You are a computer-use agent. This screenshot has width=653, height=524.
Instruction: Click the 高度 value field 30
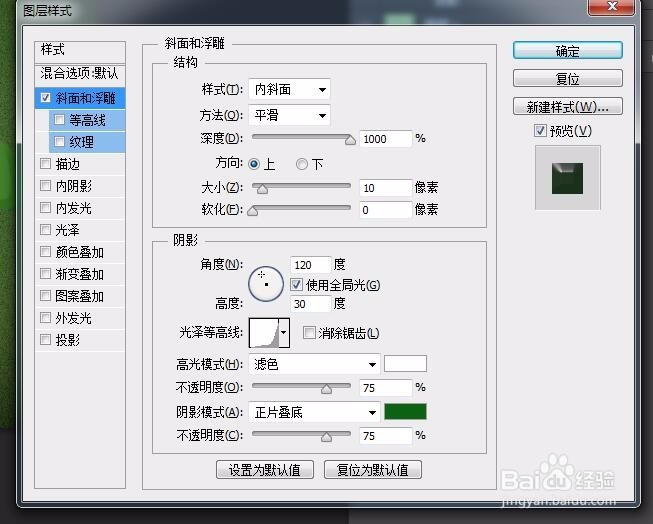[311, 304]
